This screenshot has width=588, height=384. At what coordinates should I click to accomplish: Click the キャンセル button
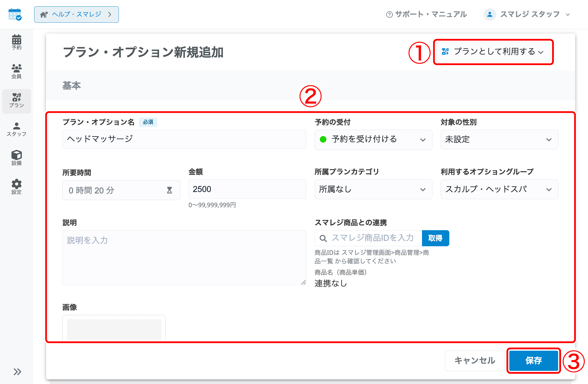[x=475, y=360]
